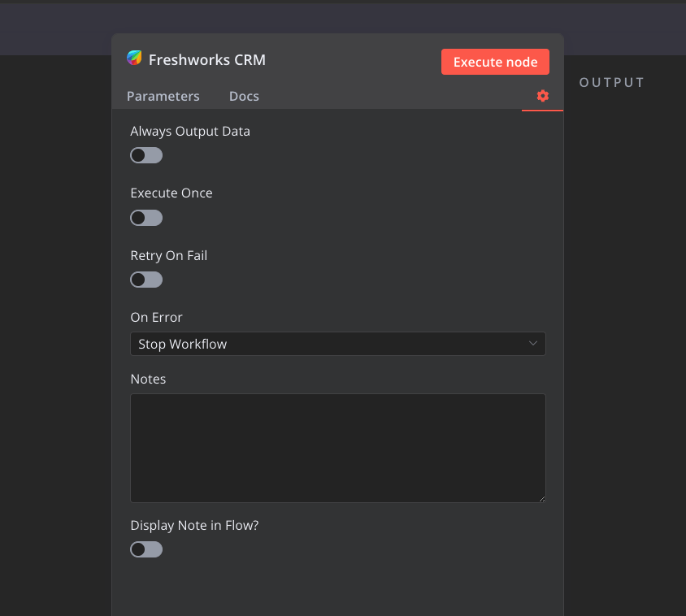Open the node settings gear tab
Screen dimensions: 686x616
542,96
